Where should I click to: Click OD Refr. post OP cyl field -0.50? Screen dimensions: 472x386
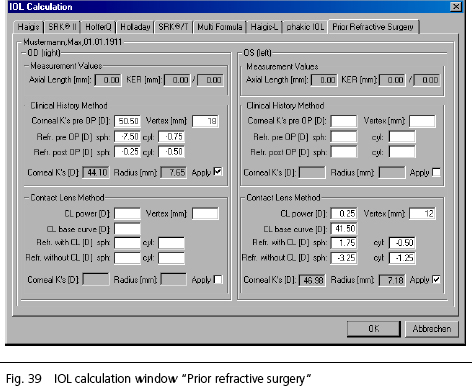pyautogui.click(x=171, y=152)
